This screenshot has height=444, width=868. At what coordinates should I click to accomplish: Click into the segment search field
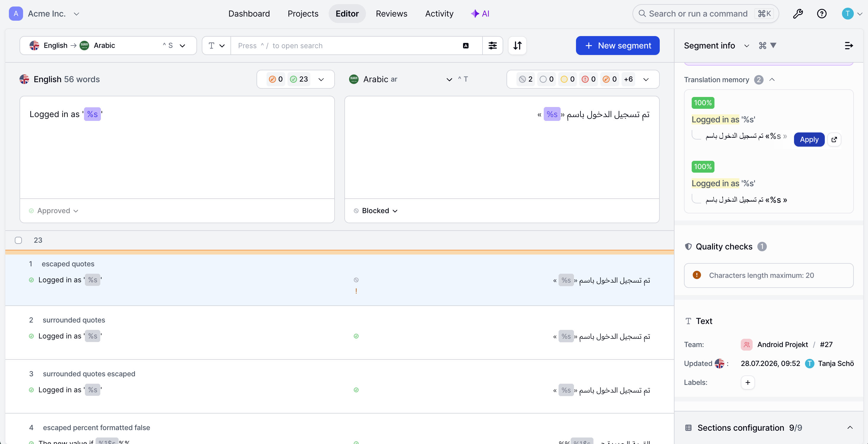click(347, 46)
